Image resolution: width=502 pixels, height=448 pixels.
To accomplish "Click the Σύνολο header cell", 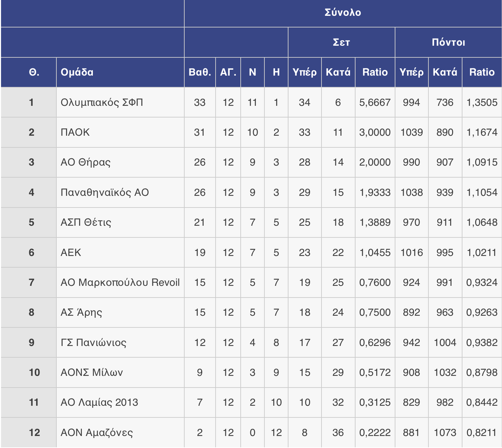I will tap(343, 13).
